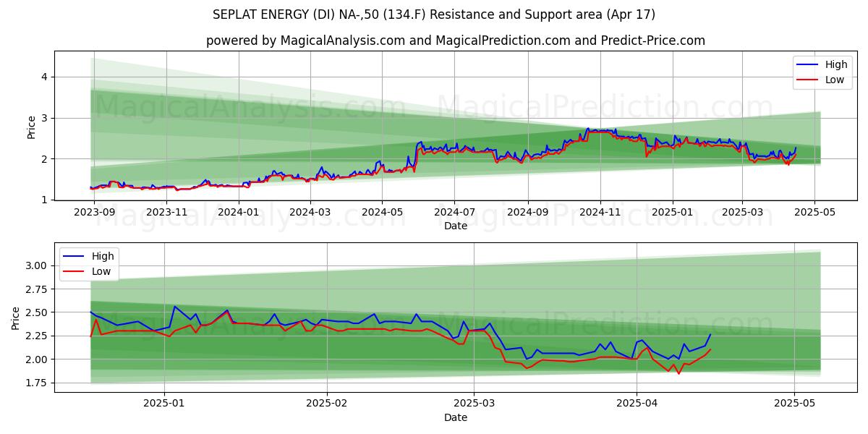Image resolution: width=868 pixels, height=434 pixels.
Task: Click the top chart's 2025-01 tick label
Action: click(x=673, y=212)
